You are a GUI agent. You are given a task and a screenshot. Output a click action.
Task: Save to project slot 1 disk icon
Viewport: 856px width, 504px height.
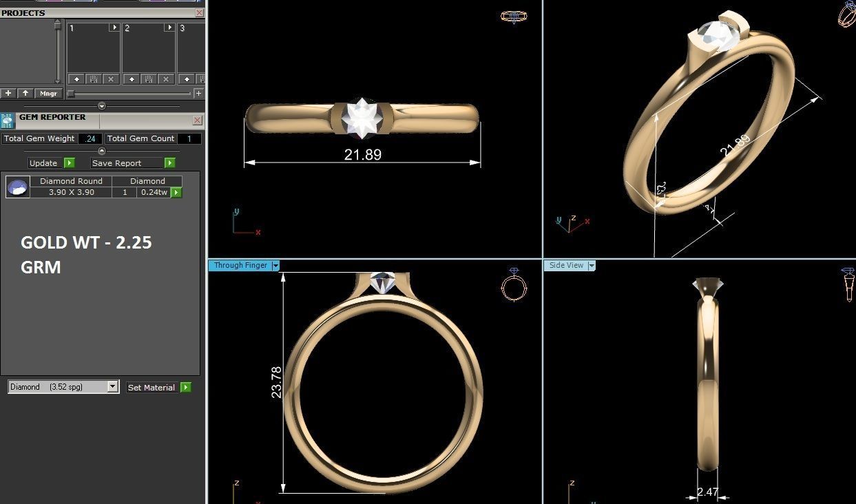(94, 79)
